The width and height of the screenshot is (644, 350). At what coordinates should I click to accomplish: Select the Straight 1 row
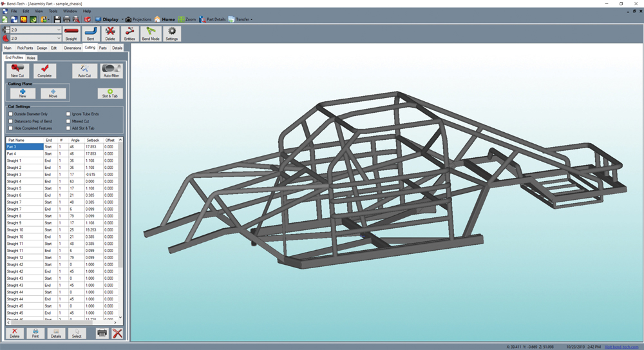62,160
